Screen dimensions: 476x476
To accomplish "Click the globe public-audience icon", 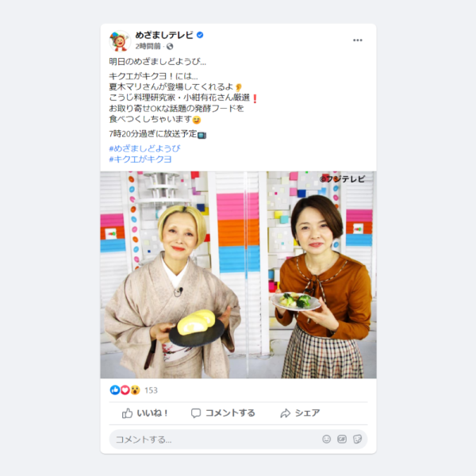I will click(x=170, y=46).
